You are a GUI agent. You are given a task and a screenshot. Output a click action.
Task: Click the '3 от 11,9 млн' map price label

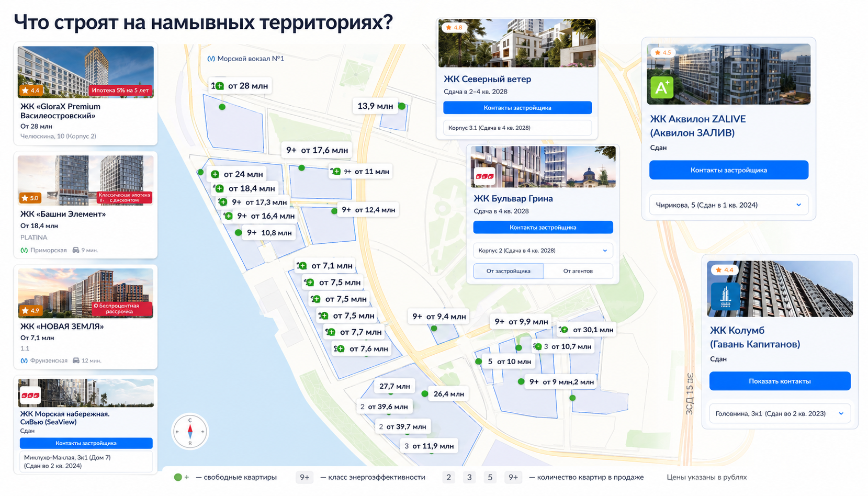point(429,446)
